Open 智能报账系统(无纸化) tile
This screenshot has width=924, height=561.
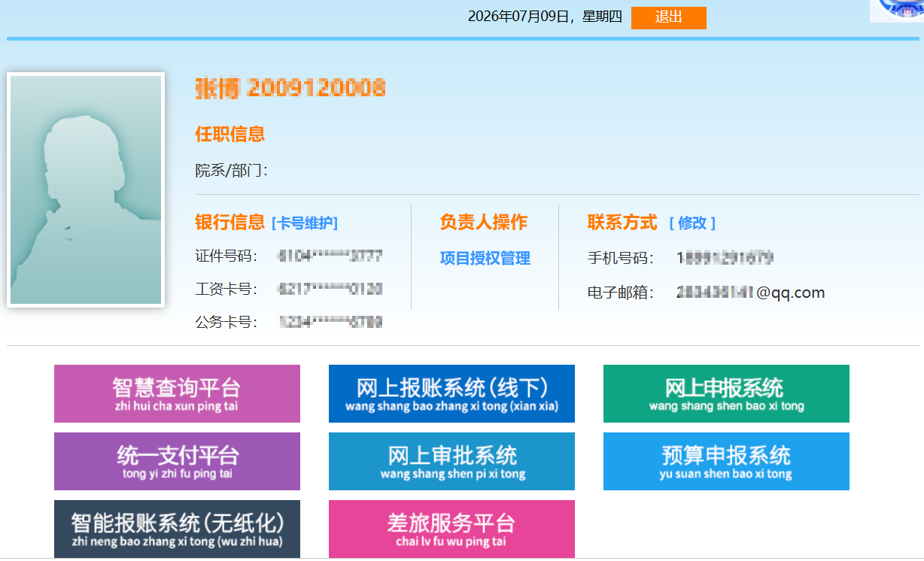pyautogui.click(x=177, y=529)
